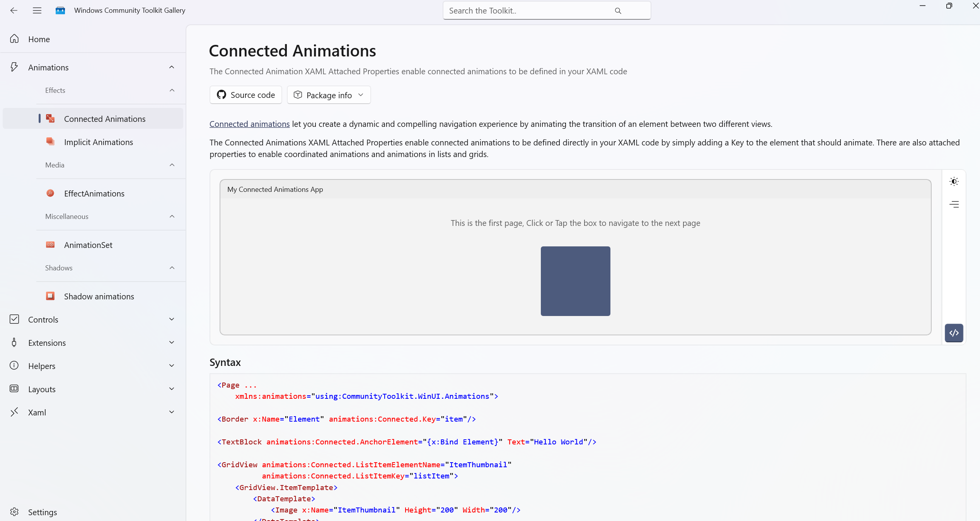The height and width of the screenshot is (521, 980).
Task: Expand the Layouts section chevron
Action: [172, 389]
